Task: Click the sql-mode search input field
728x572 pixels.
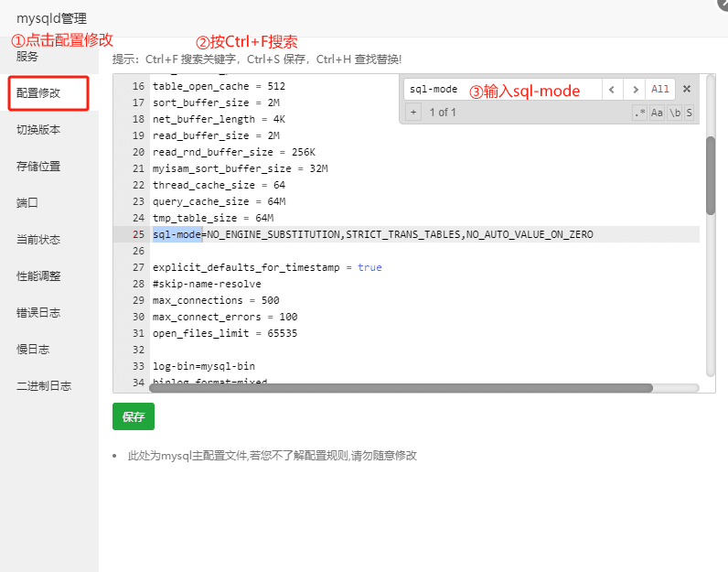Action: coord(501,90)
